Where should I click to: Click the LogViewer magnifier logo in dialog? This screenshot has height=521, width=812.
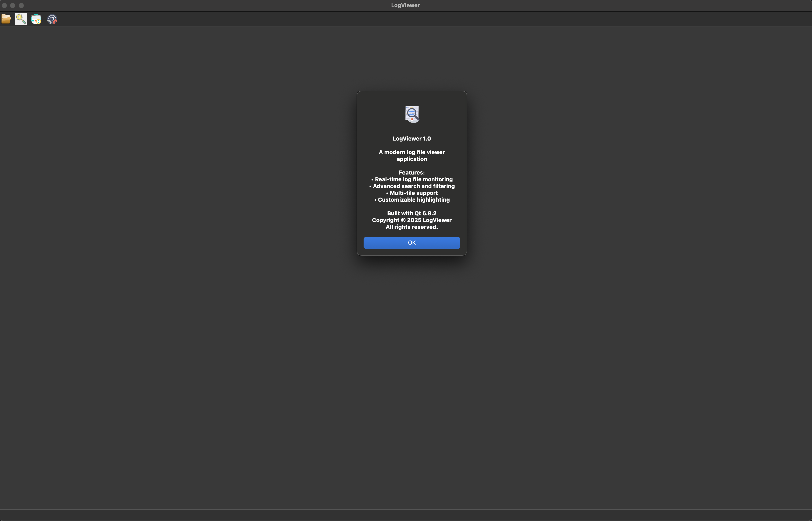pos(412,114)
